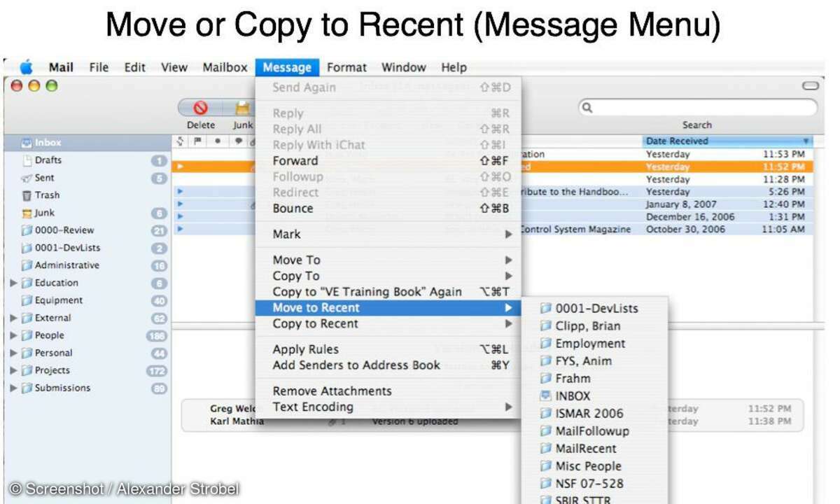The width and height of the screenshot is (840, 504).
Task: Move message to Clipp, Brian
Action: [x=595, y=326]
